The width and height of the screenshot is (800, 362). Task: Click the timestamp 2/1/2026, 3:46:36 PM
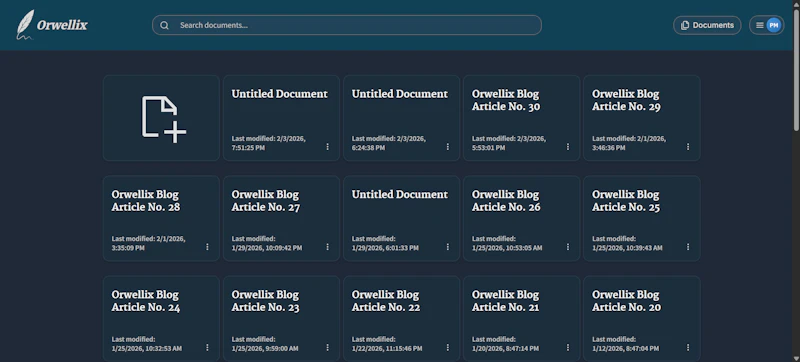point(629,143)
